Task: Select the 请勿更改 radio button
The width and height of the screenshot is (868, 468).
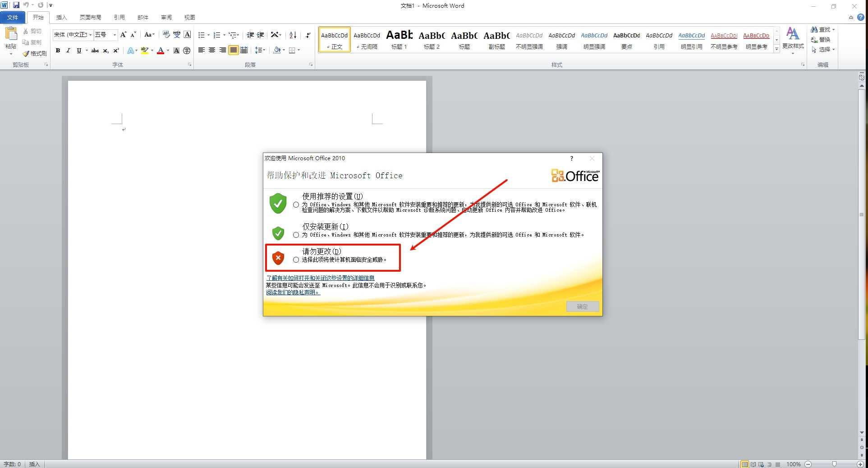Action: [x=296, y=259]
